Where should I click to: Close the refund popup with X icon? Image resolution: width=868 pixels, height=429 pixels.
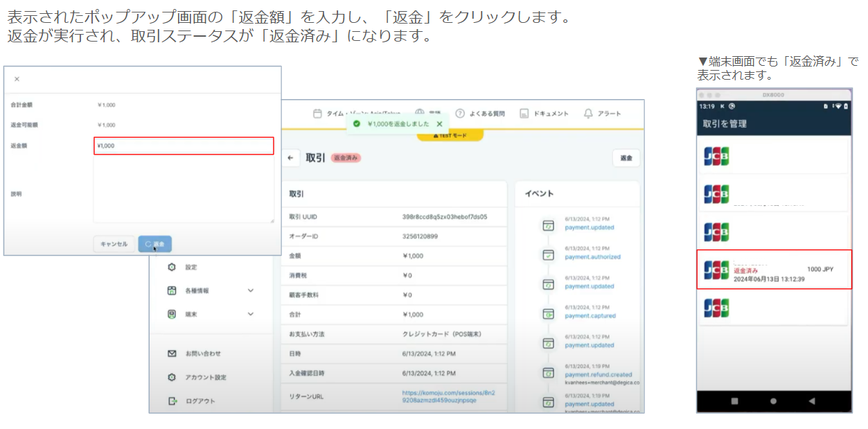[17, 79]
